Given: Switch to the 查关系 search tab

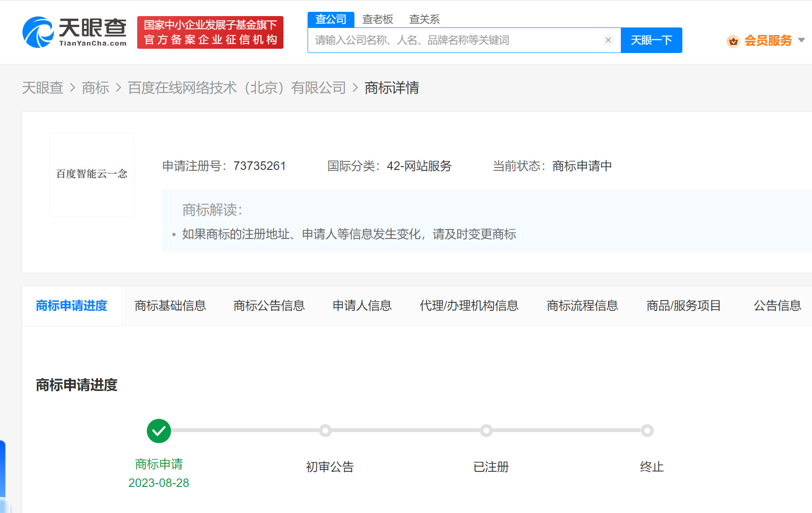Looking at the screenshot, I should tap(424, 19).
